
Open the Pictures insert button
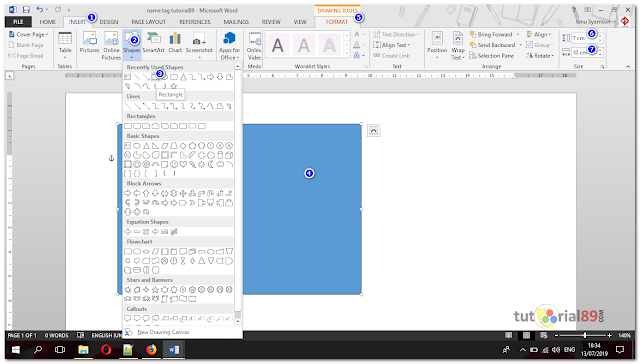click(x=89, y=43)
